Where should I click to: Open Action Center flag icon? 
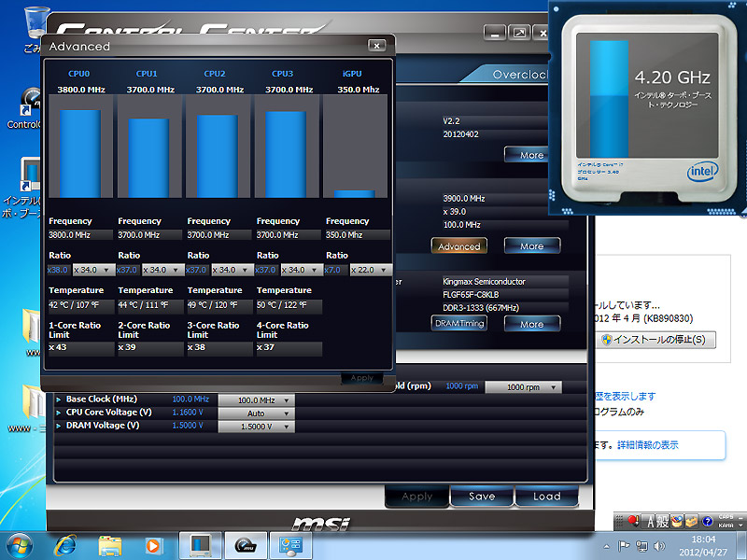[624, 546]
